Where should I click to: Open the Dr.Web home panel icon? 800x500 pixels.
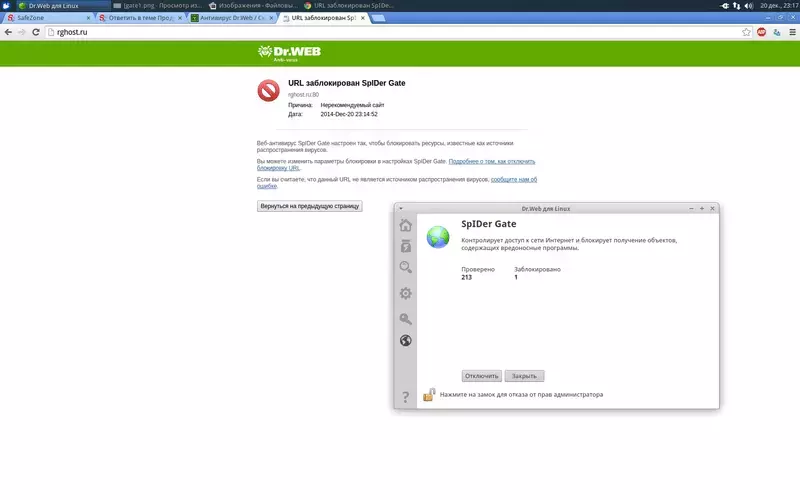pos(406,225)
